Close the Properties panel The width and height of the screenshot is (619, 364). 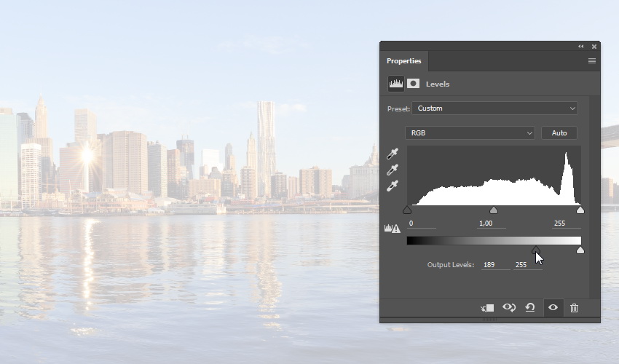[594, 47]
